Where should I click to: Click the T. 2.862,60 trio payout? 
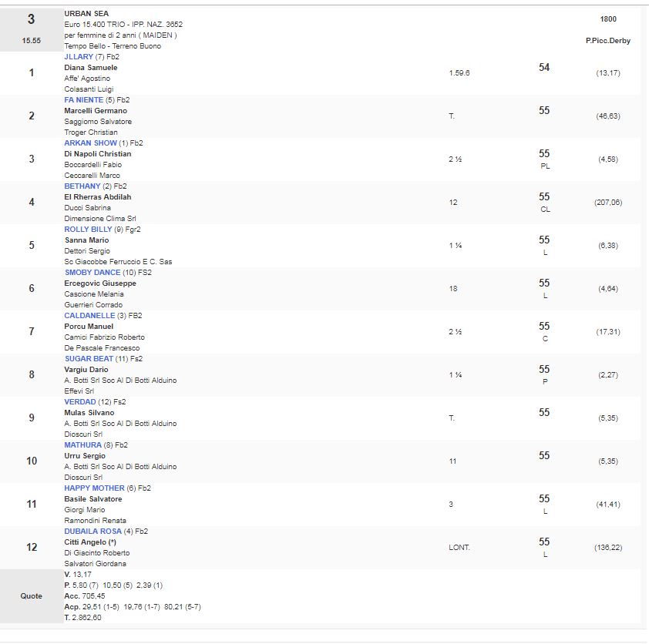82,618
